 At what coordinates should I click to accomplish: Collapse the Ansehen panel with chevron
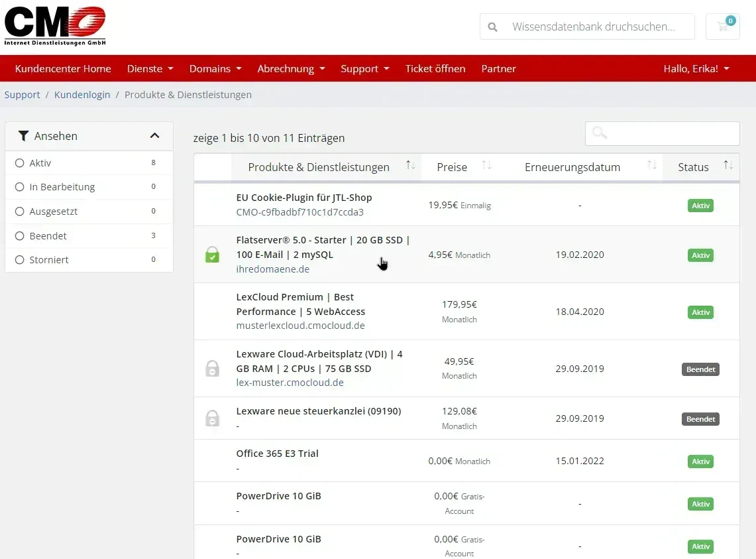pyautogui.click(x=154, y=136)
